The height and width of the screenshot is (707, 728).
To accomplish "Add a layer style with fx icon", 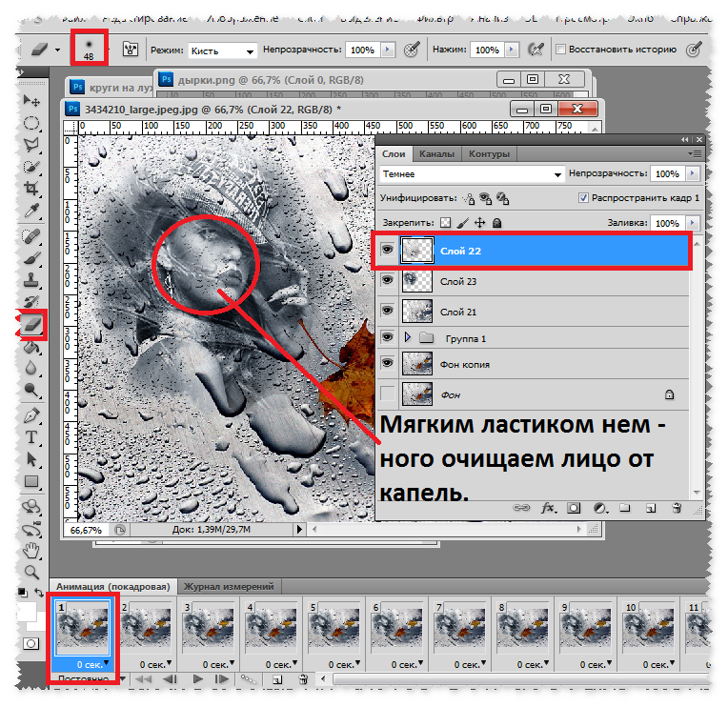I will 549,508.
